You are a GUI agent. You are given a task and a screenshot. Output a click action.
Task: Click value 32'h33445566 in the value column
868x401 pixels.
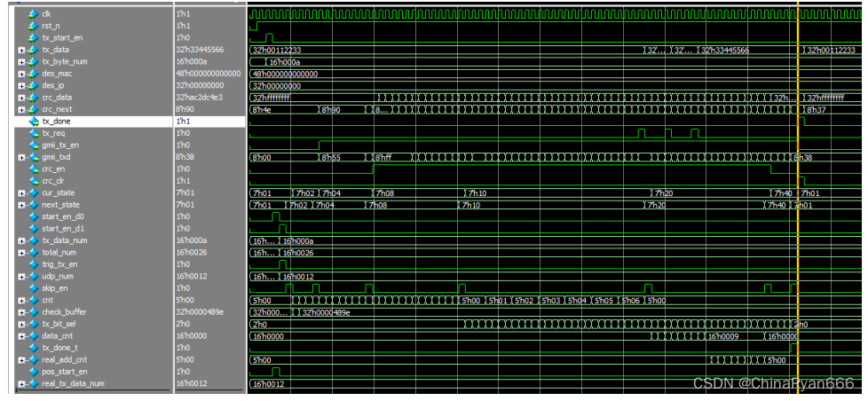200,50
